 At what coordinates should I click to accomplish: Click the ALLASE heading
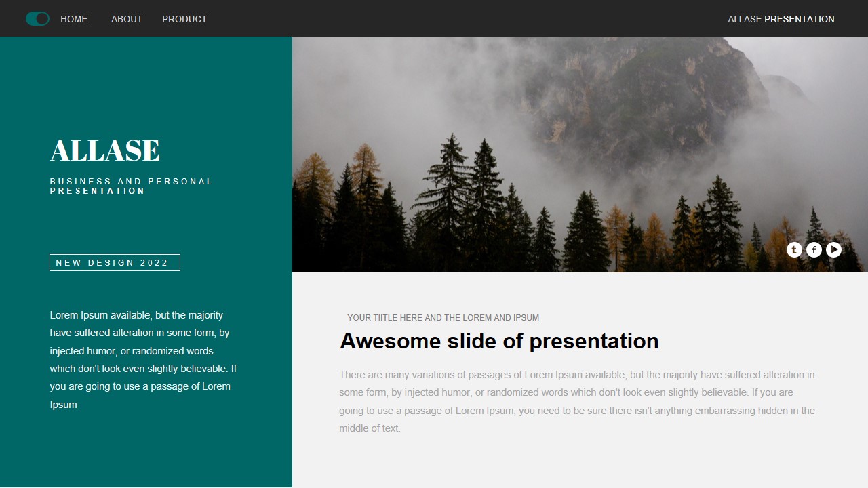(105, 150)
